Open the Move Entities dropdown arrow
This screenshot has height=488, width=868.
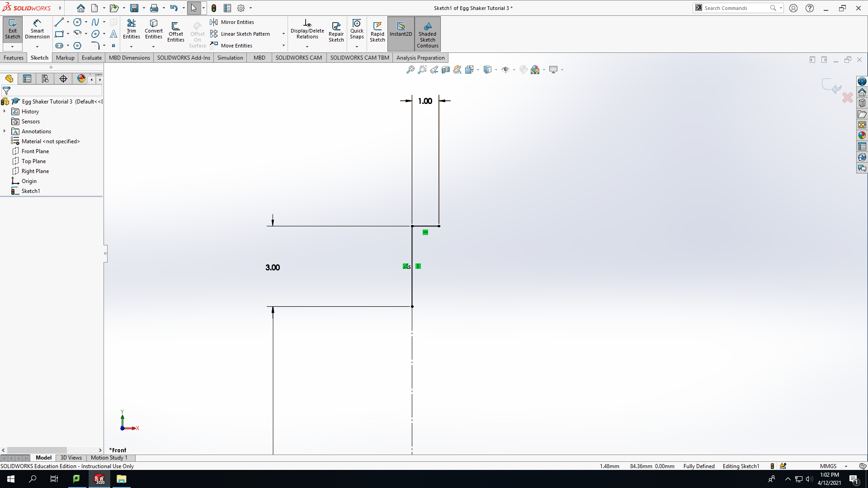tap(283, 46)
